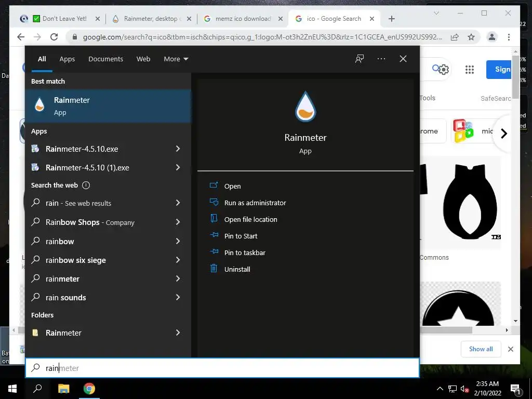Open the Rainmeter best match app
Viewport: 532px width, 399px height.
[108, 106]
